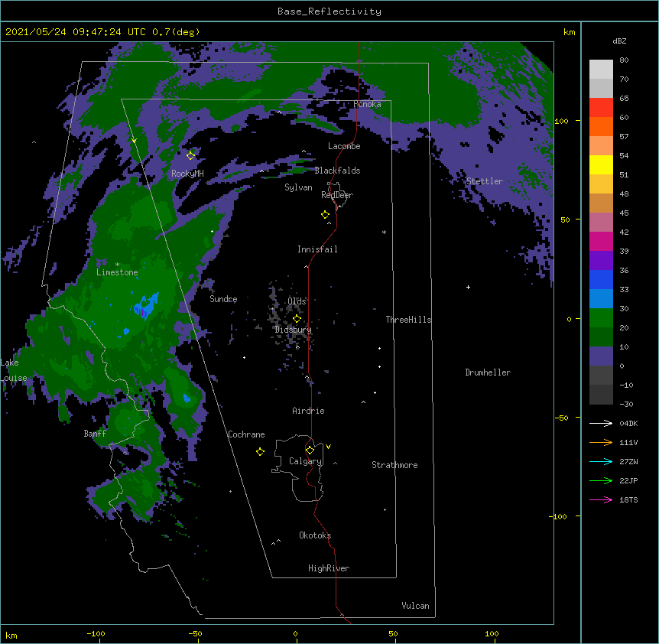Viewport: 659px width, 644px height.
Task: Click the Okotoks city label
Action: [x=315, y=535]
